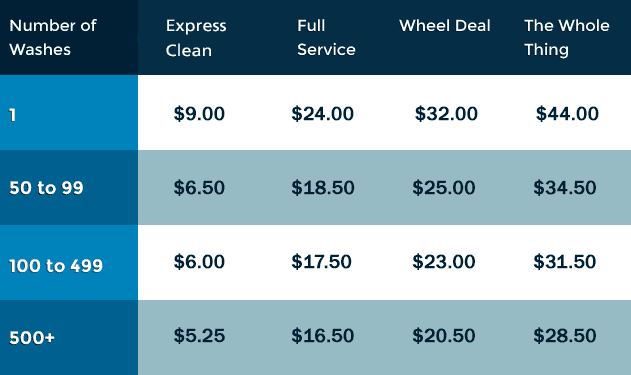The width and height of the screenshot is (631, 375).
Task: Click the $32.00 Wheel Deal price
Action: point(446,113)
